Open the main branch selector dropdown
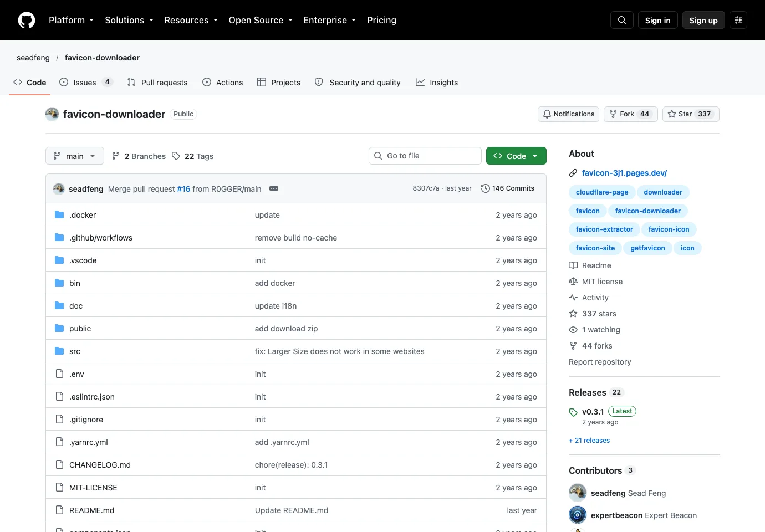765x532 pixels. 74,156
